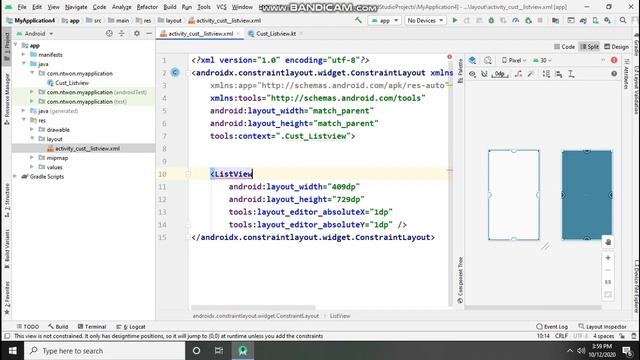This screenshot has height=360, width=640.
Task: Open the VCS menu
Action: coord(221,7)
